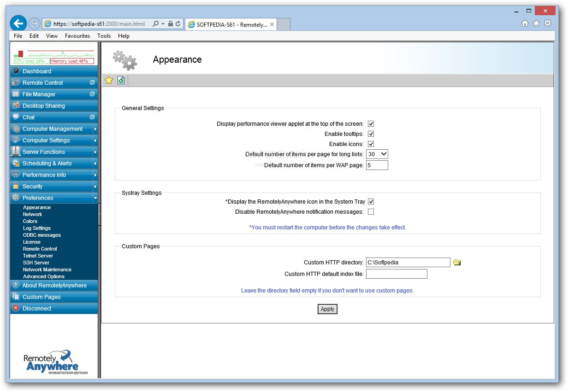This screenshot has height=392, width=568.
Task: Click the Preferences cog icon
Action: click(16, 198)
